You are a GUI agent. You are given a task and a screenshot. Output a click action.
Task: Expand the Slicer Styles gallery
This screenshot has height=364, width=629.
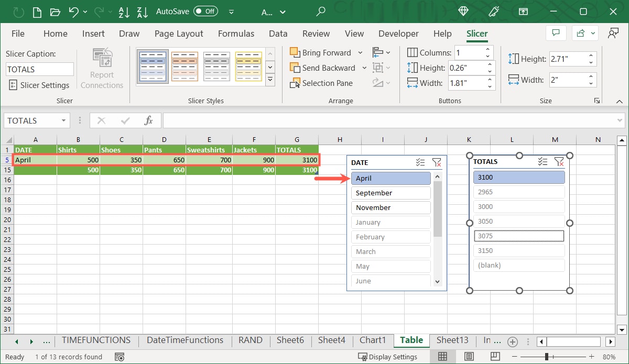click(270, 80)
